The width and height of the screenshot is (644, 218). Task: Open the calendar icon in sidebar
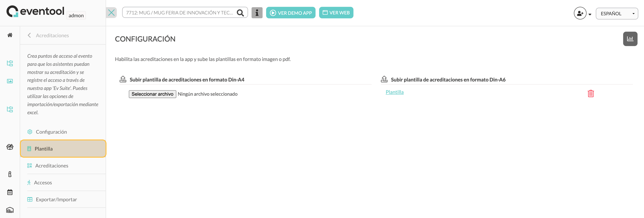click(10, 192)
